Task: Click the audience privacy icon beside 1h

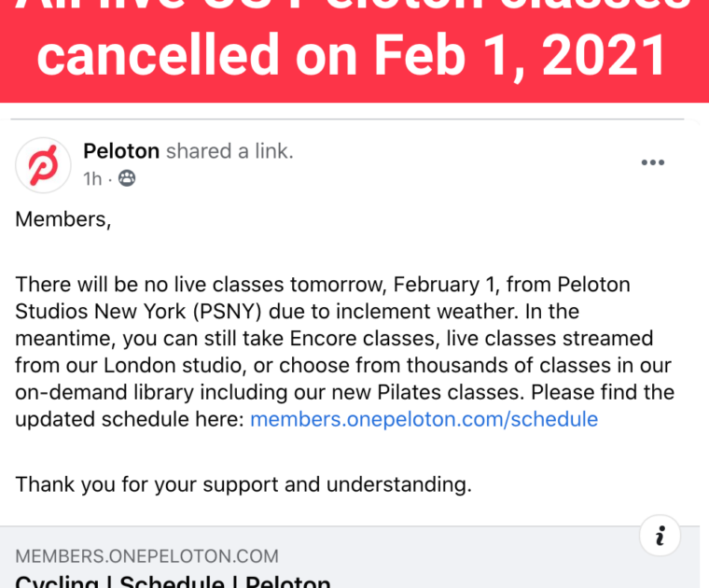Action: pos(126,178)
